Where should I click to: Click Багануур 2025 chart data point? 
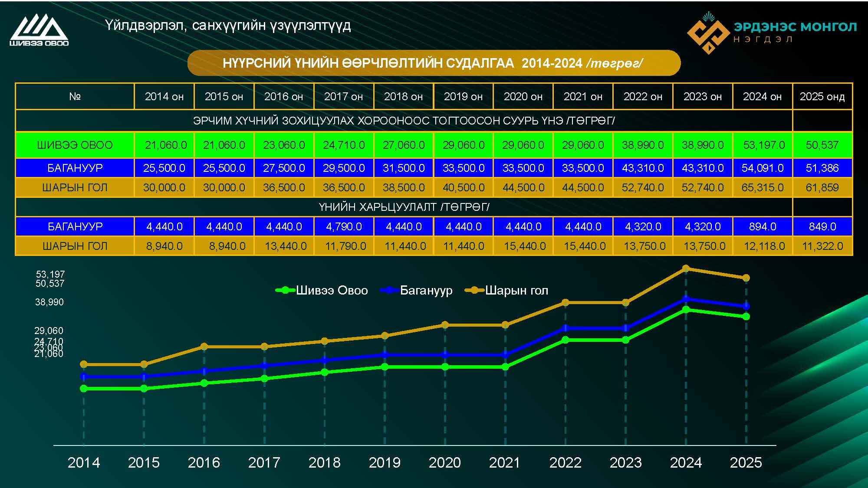pyautogui.click(x=746, y=306)
